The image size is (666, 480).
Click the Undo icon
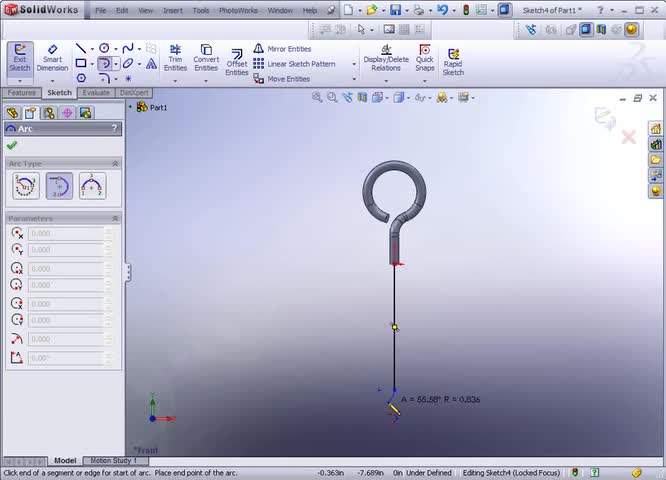pos(442,10)
